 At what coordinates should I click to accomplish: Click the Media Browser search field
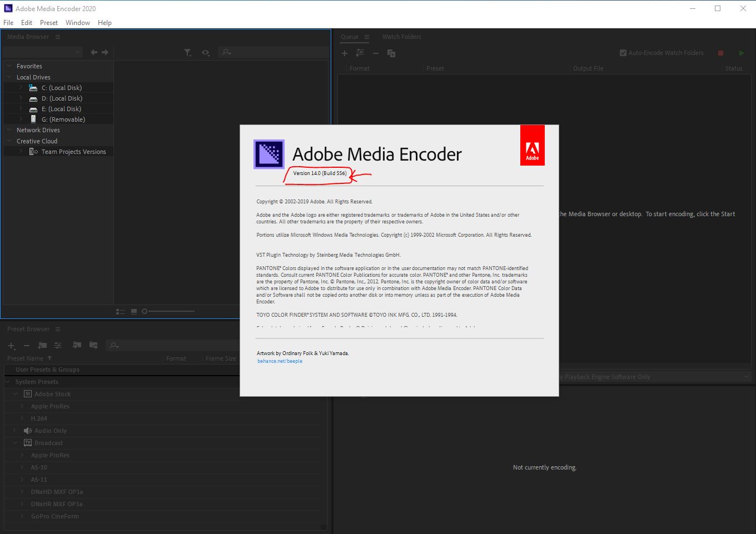(273, 52)
